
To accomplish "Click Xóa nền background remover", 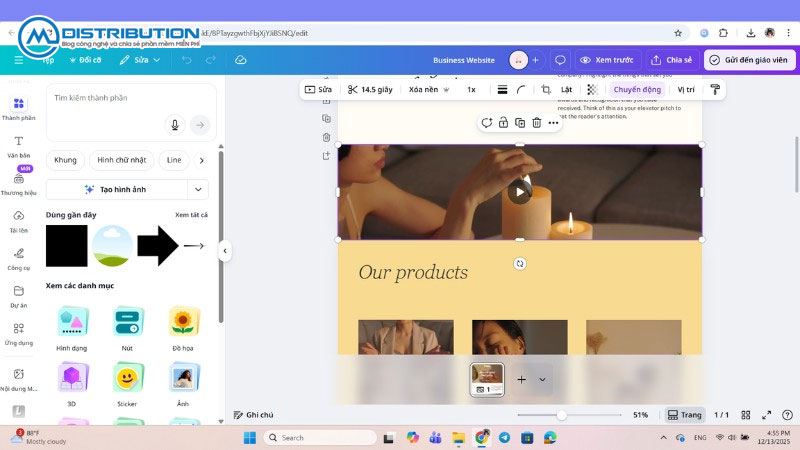I will (x=429, y=90).
